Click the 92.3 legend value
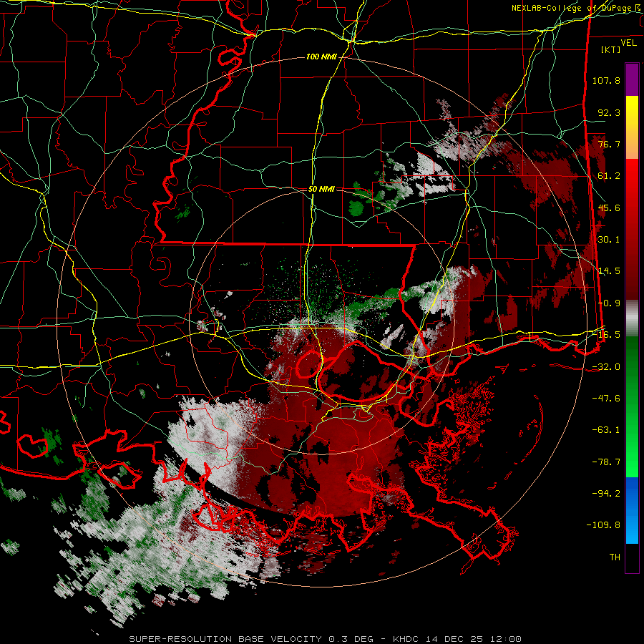644x644 pixels. click(x=609, y=112)
